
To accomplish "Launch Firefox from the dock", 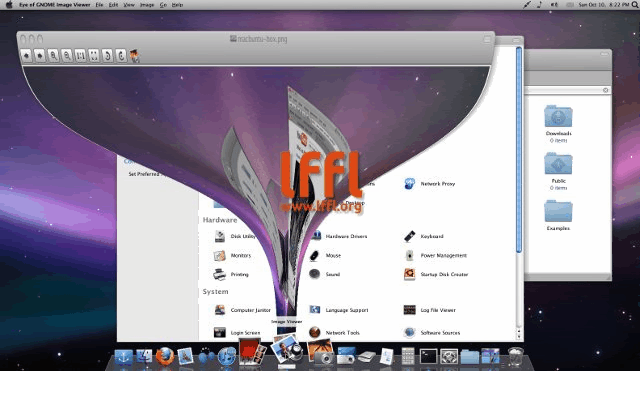I will (165, 354).
